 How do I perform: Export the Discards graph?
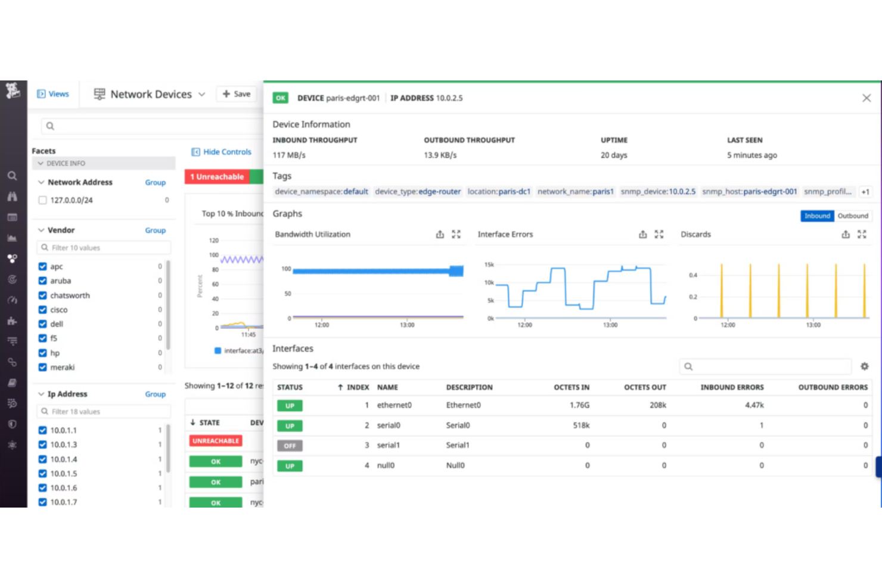[846, 234]
